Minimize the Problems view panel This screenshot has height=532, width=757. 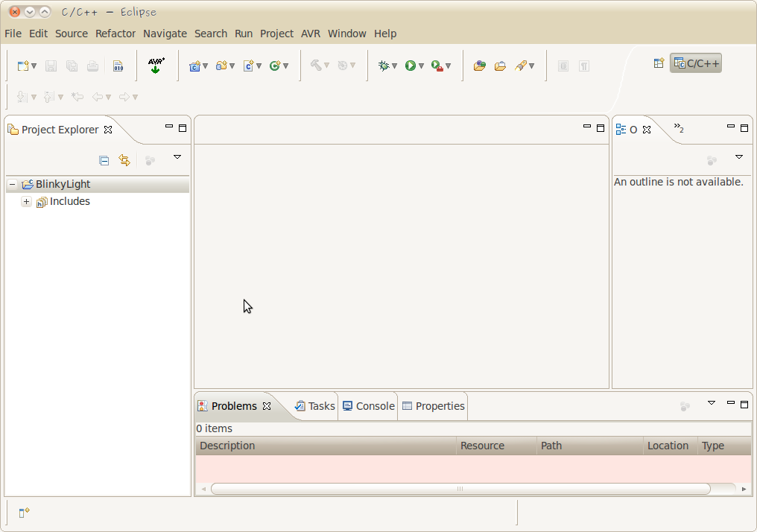(731, 402)
